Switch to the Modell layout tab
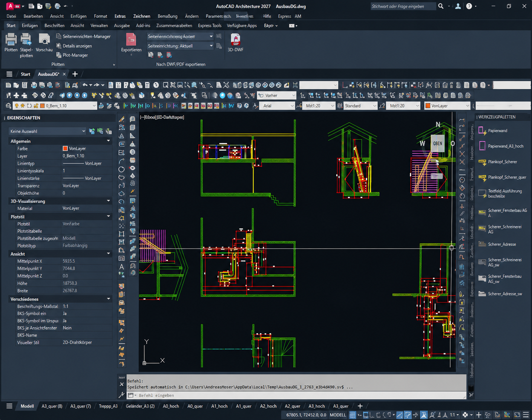This screenshot has height=420, width=532. 27,406
